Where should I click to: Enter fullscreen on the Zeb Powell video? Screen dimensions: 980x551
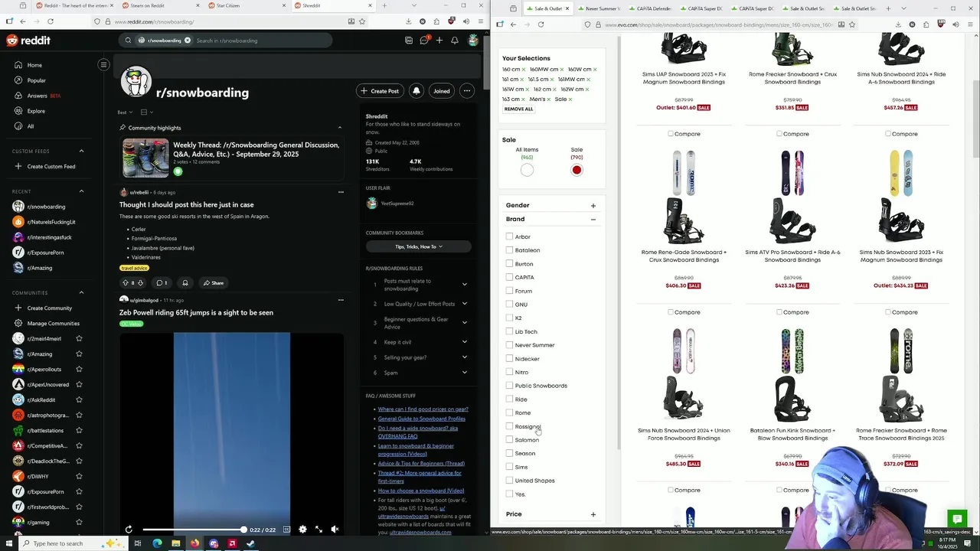tap(318, 530)
